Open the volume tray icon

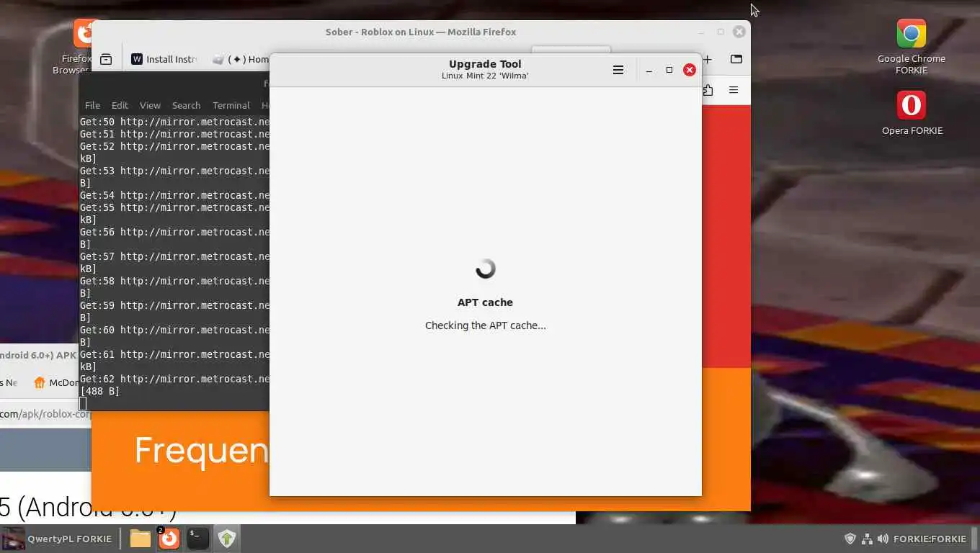coord(883,539)
